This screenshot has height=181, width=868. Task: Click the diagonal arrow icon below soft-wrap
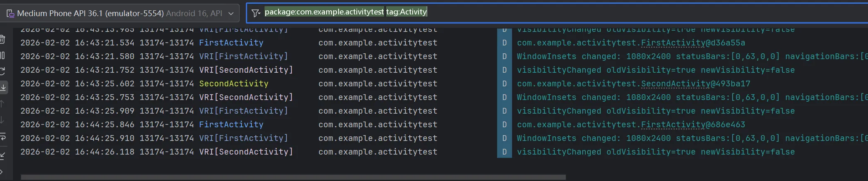point(2,155)
